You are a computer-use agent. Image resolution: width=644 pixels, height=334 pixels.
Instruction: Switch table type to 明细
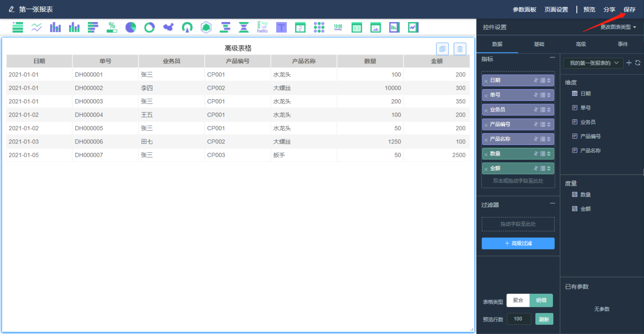541,300
